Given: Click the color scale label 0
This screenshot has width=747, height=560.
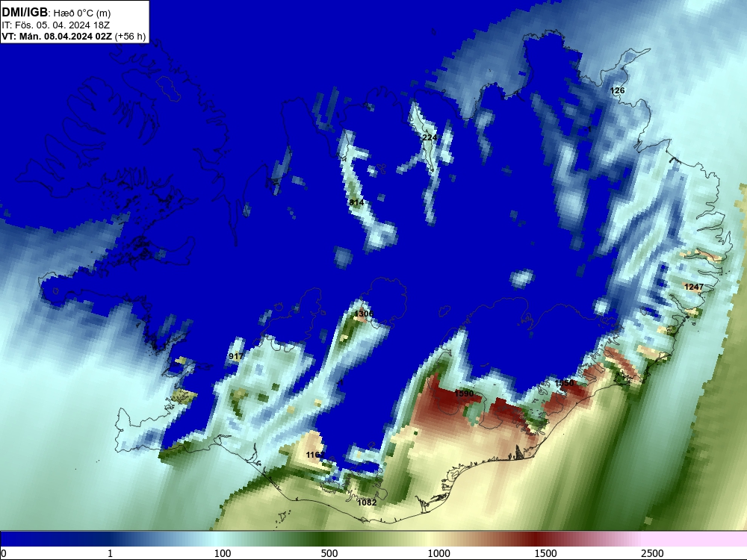Looking at the screenshot, I should click(4, 553).
